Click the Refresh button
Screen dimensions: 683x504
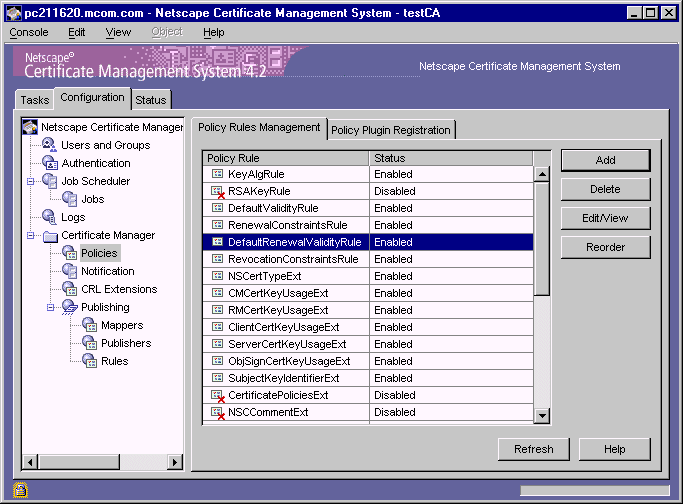coord(534,449)
